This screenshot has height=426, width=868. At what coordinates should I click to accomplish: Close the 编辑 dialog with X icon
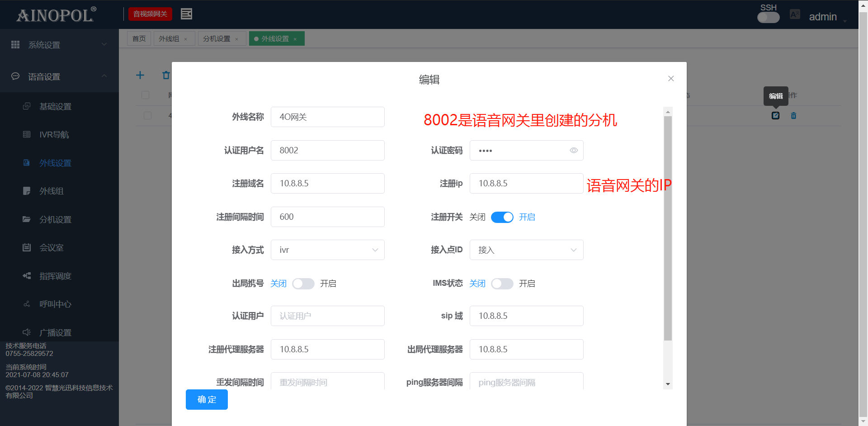(x=671, y=79)
